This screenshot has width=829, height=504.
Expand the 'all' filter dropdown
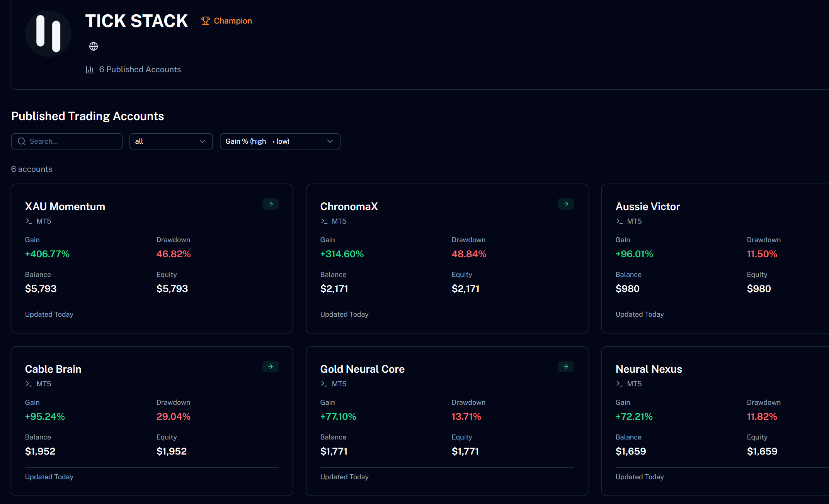coord(171,141)
